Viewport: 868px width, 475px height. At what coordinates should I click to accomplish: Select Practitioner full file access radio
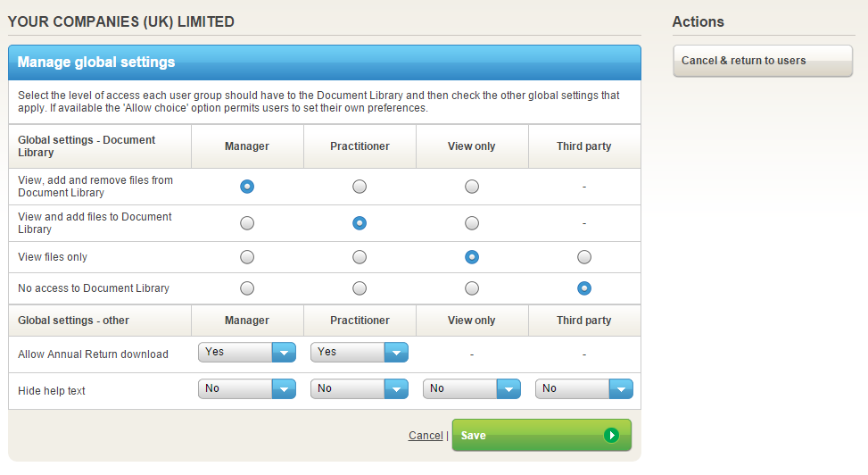coord(360,187)
